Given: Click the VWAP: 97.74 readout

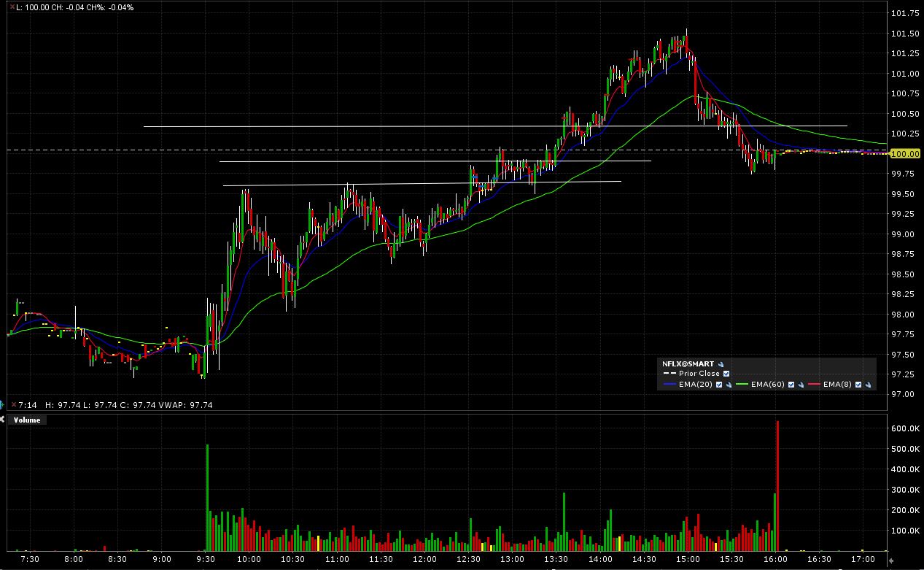Looking at the screenshot, I should [185, 405].
